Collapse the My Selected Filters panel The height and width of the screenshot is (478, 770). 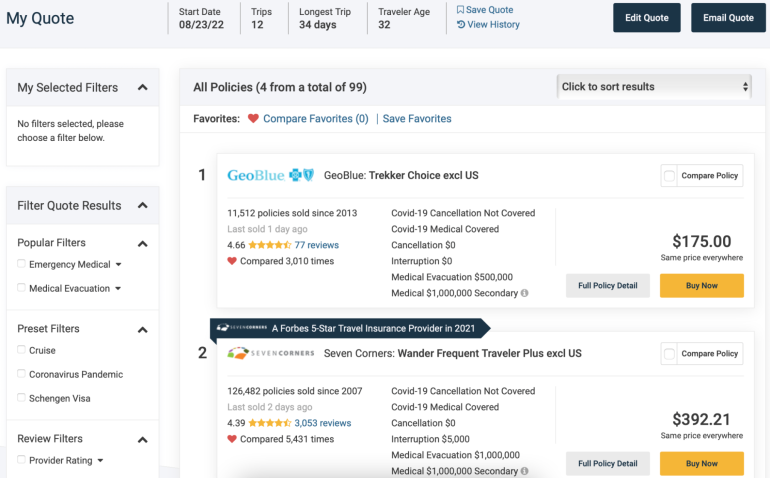click(143, 88)
